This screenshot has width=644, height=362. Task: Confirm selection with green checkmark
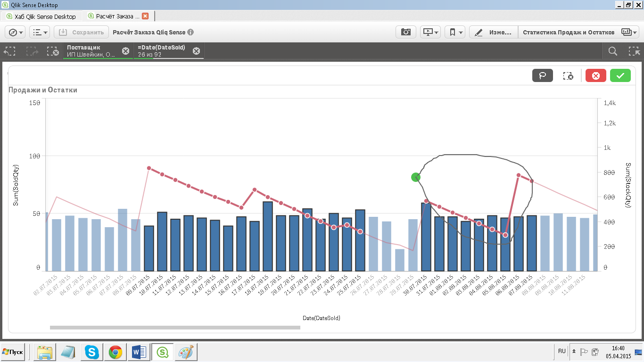(x=620, y=75)
